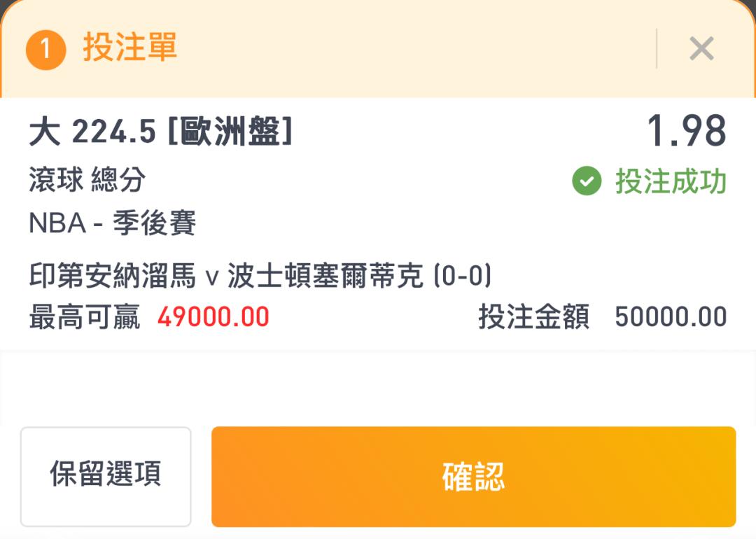756x539 pixels.
Task: Open the 印第安納溜馬 v 波士頓塞爾蒂克 match
Action: tap(226, 275)
